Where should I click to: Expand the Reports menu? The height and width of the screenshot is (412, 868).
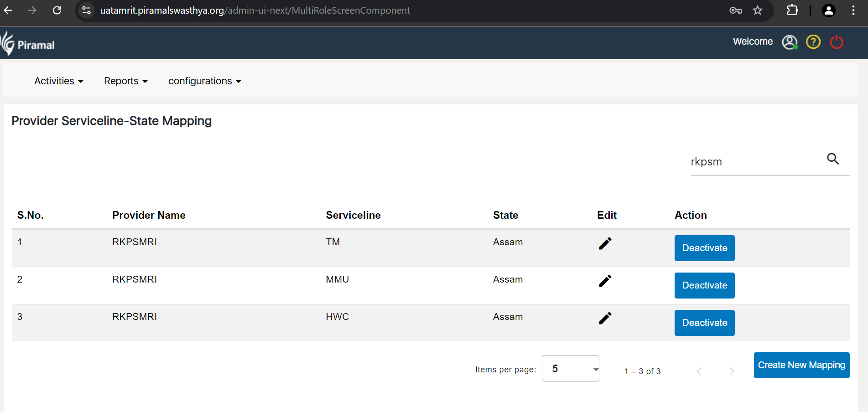(x=125, y=81)
